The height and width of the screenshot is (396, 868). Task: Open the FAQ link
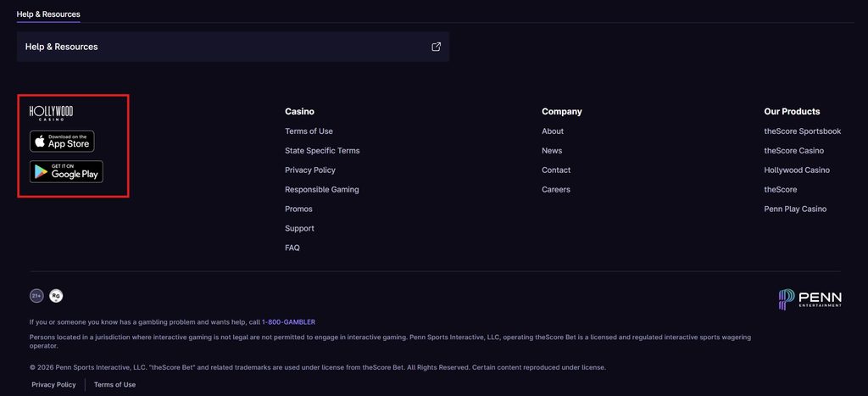pyautogui.click(x=292, y=248)
